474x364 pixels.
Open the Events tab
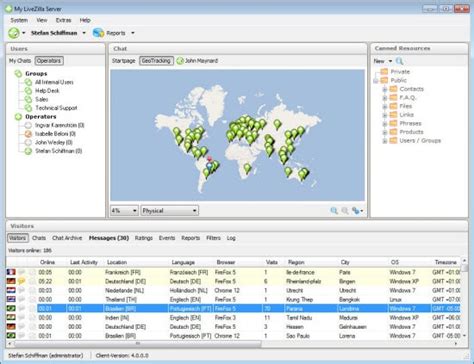point(167,238)
